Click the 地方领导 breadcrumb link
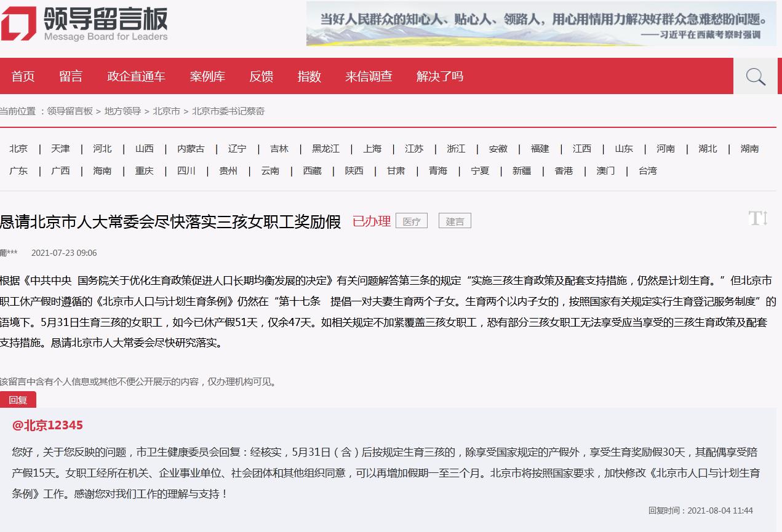 [122, 111]
